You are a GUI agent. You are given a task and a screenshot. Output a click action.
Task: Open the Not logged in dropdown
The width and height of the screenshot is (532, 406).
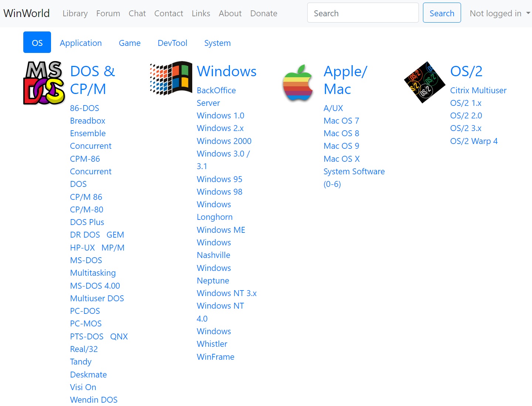pos(500,13)
